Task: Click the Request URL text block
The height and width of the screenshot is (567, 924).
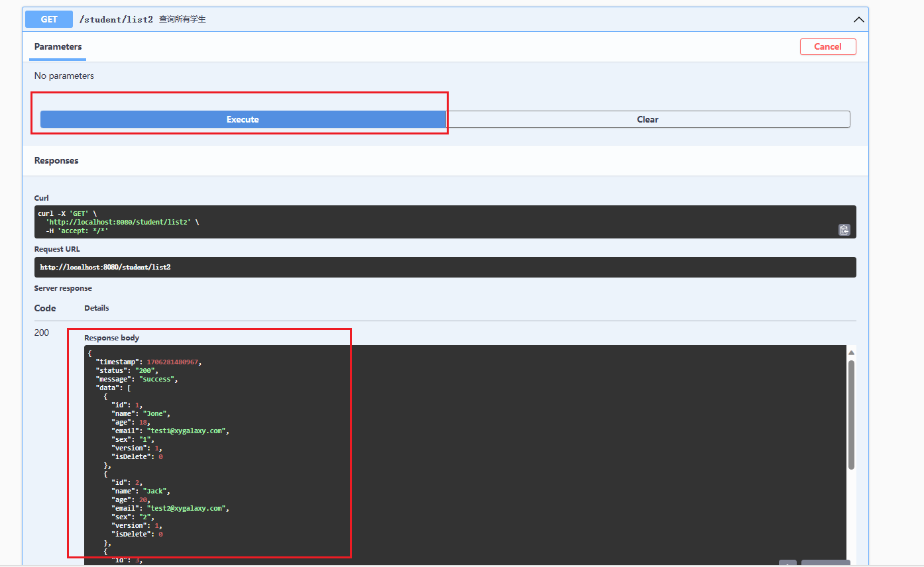Action: 106,267
